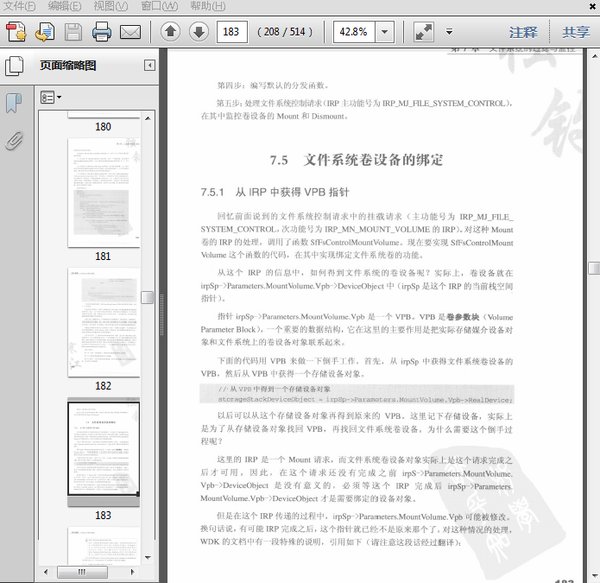Go to previous page arrow

click(x=170, y=31)
